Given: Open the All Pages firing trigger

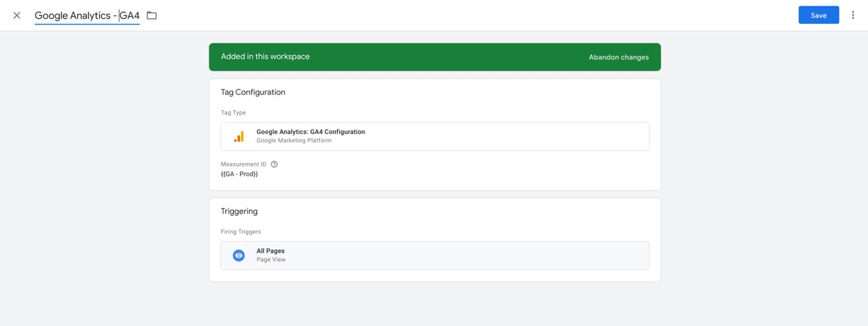Looking at the screenshot, I should (435, 255).
